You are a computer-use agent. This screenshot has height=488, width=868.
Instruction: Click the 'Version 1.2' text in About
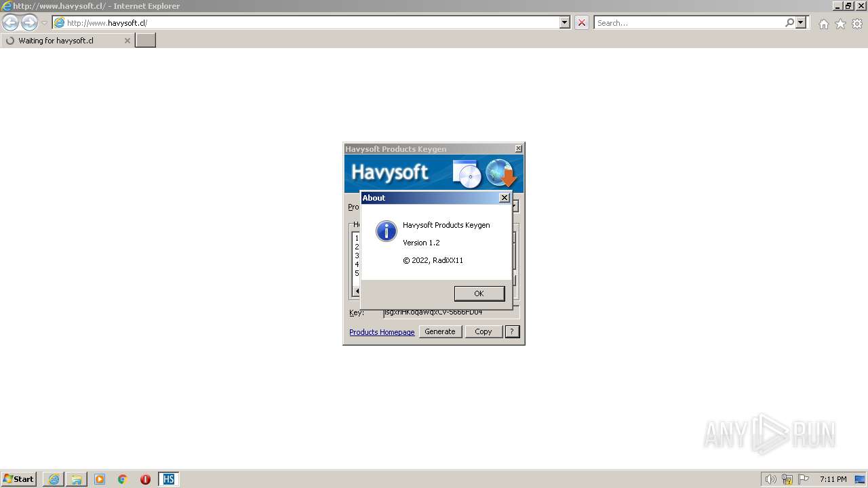coord(421,243)
